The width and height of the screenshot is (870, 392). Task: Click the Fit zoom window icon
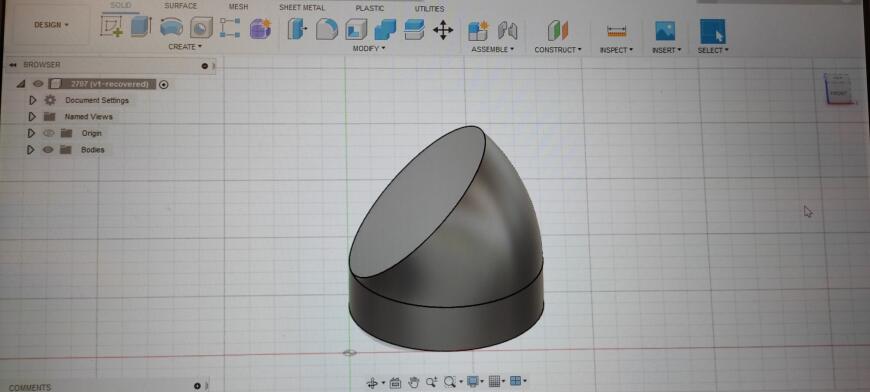(449, 381)
